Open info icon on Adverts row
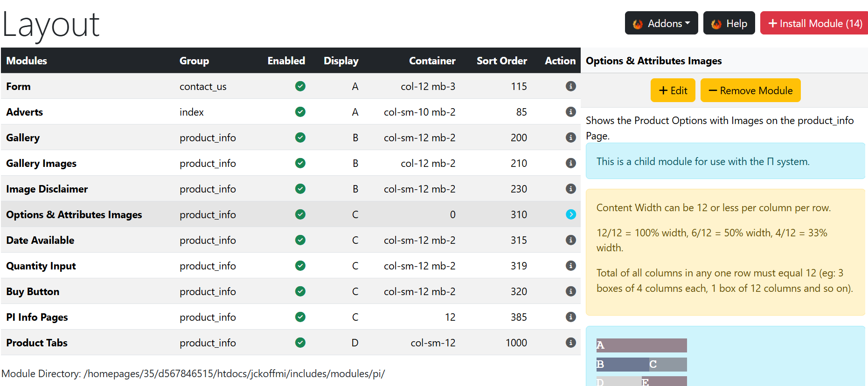Image resolution: width=868 pixels, height=386 pixels. [x=570, y=112]
